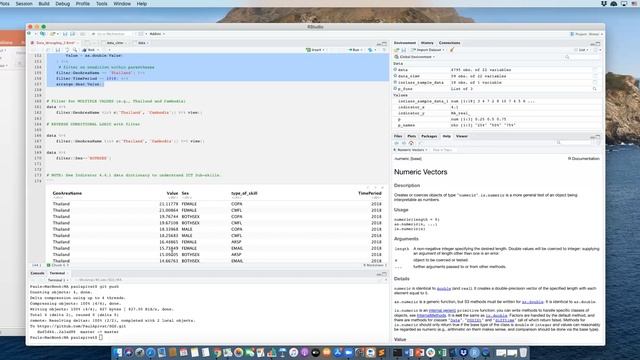Open the Environment tab

pos(404,43)
